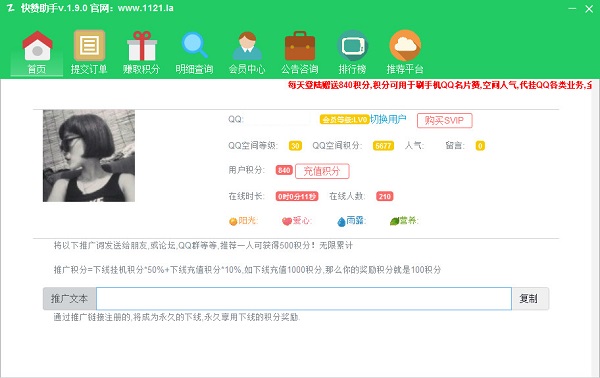Screen dimensions: 600x378
Task: Click the 营养 leaf icon
Action: coord(394,221)
